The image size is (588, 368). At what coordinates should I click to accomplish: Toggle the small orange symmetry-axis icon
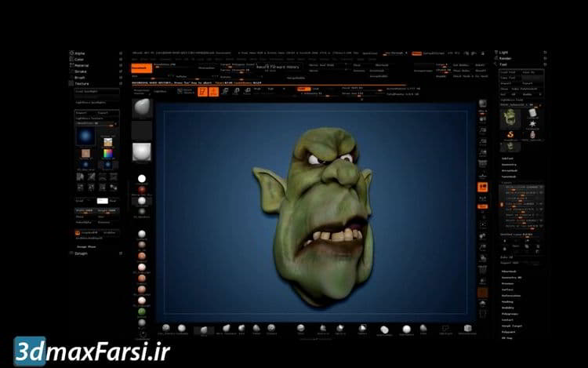[483, 206]
